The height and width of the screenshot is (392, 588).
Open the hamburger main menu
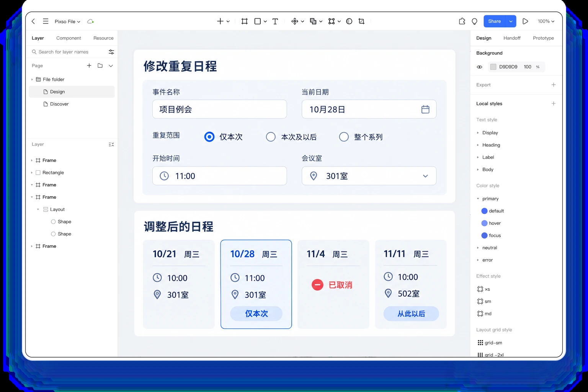click(x=46, y=21)
